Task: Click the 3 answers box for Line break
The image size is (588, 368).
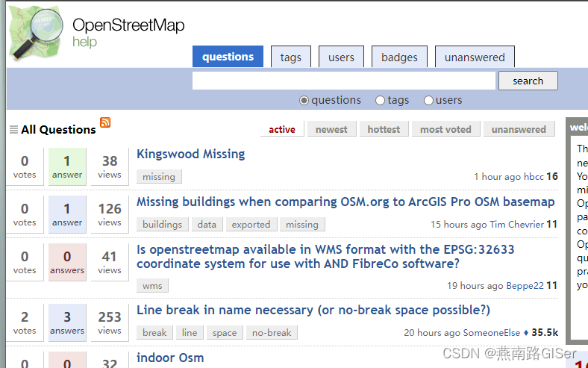Action: pos(67,322)
